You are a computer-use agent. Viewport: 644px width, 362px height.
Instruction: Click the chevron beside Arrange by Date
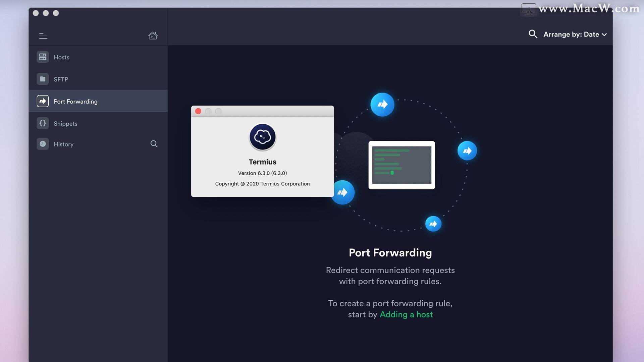(604, 35)
